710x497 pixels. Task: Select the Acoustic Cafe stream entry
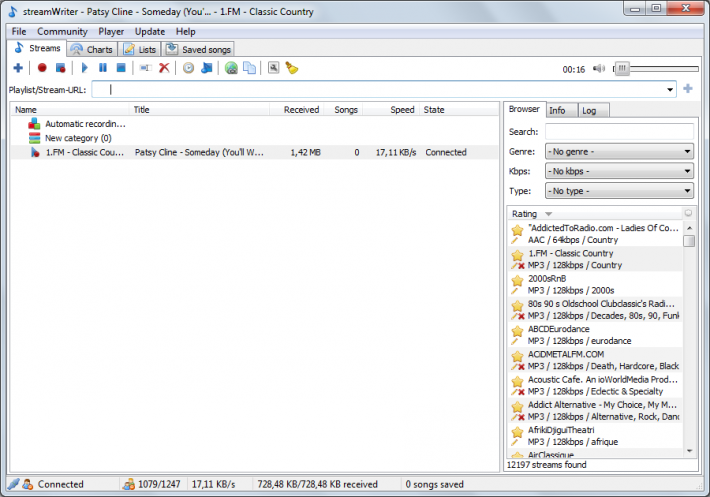click(x=595, y=386)
